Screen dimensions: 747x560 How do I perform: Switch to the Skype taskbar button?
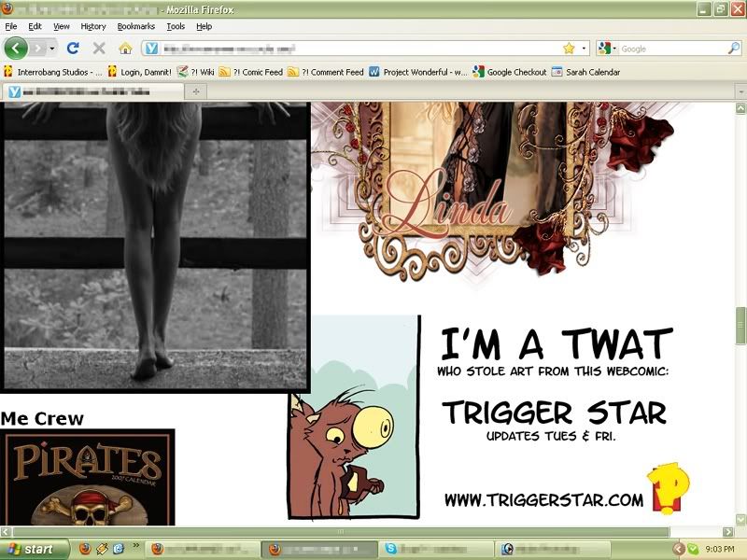[x=436, y=550]
